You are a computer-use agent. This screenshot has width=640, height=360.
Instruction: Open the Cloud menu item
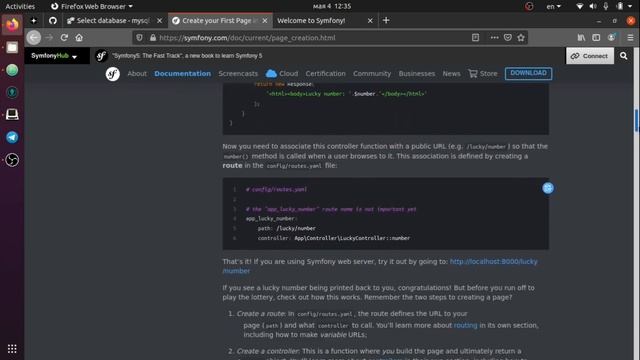[x=282, y=73]
